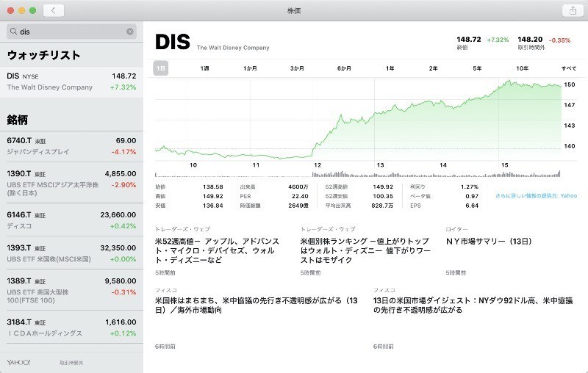
Task: Click the 出来高 value 4600万
Action: (298, 187)
